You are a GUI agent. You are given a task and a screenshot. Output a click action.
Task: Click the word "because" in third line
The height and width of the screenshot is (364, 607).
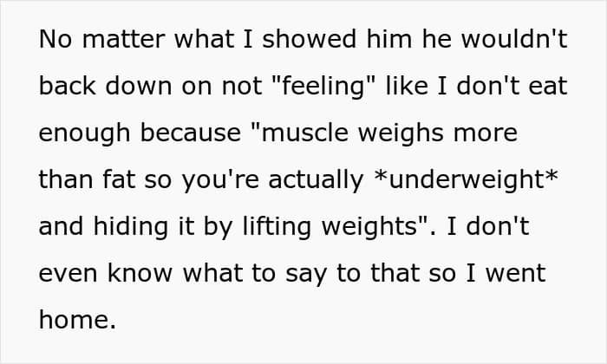click(x=191, y=133)
